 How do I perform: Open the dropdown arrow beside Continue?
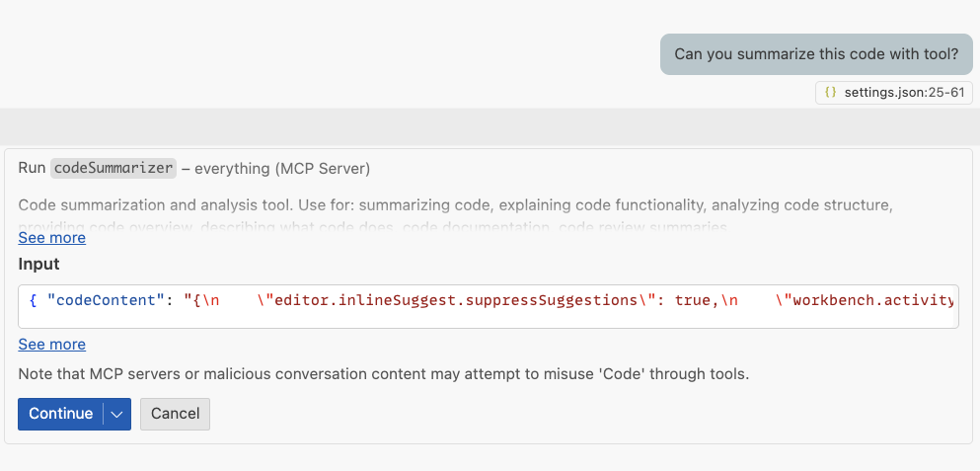pyautogui.click(x=117, y=414)
